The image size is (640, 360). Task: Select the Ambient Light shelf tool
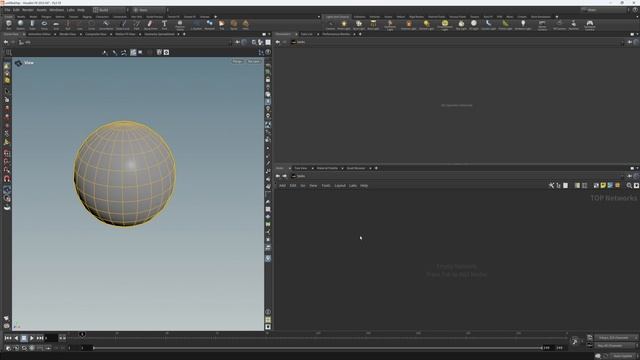[523, 25]
